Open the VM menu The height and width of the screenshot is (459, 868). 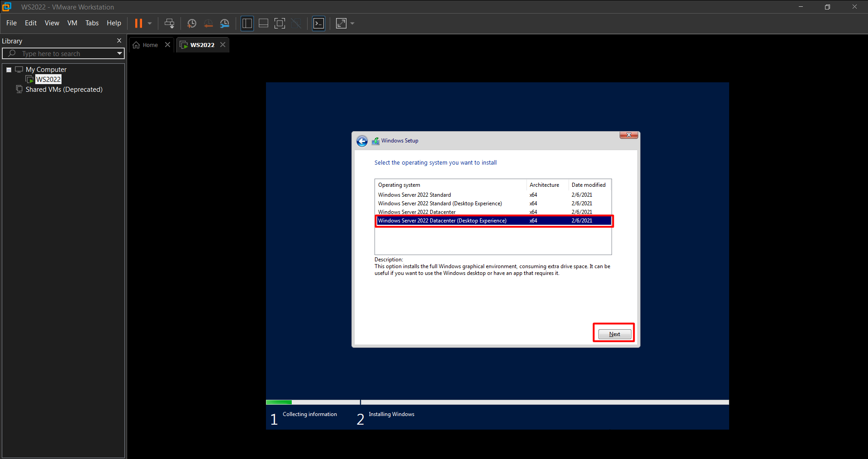[72, 23]
